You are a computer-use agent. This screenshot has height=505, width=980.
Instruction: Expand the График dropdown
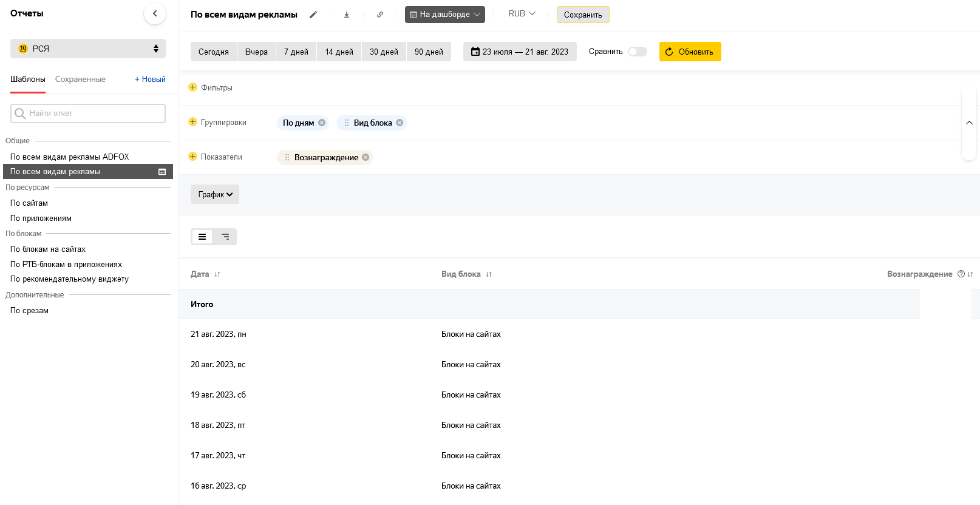click(215, 194)
